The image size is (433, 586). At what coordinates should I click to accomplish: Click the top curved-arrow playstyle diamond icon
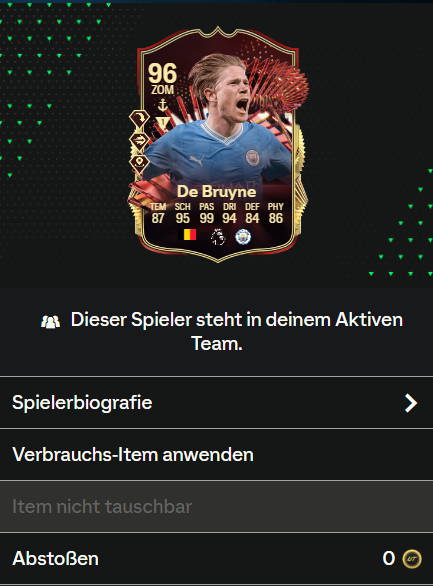(x=139, y=119)
